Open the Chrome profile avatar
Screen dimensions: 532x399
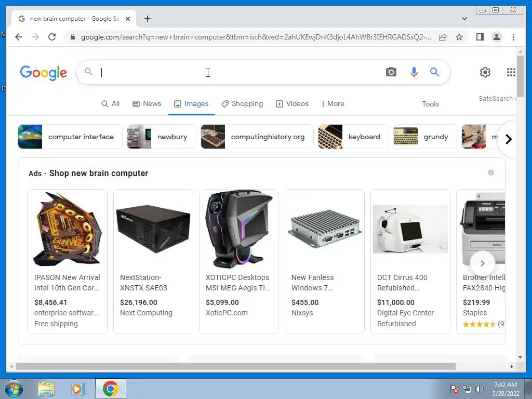(x=496, y=37)
